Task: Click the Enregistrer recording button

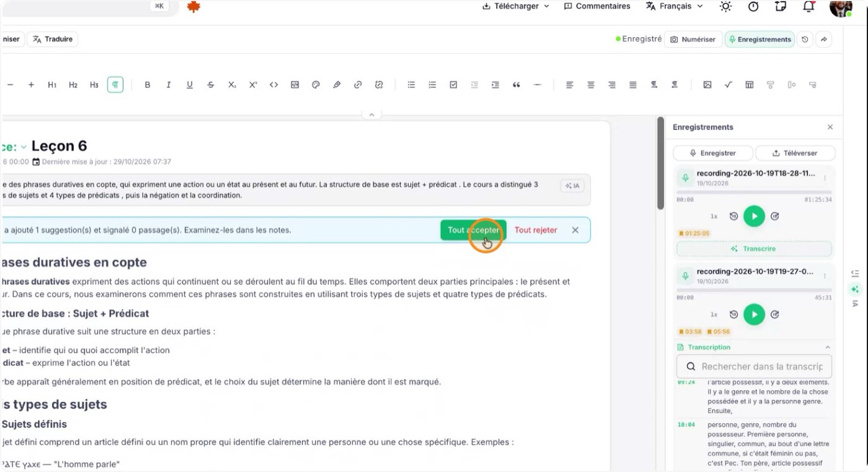Action: click(713, 153)
